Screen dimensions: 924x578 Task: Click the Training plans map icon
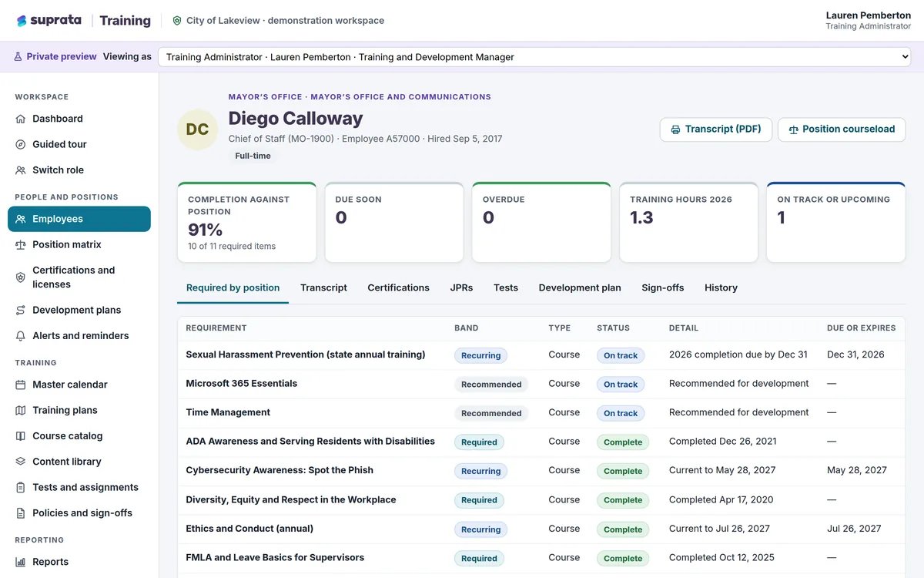coord(21,410)
